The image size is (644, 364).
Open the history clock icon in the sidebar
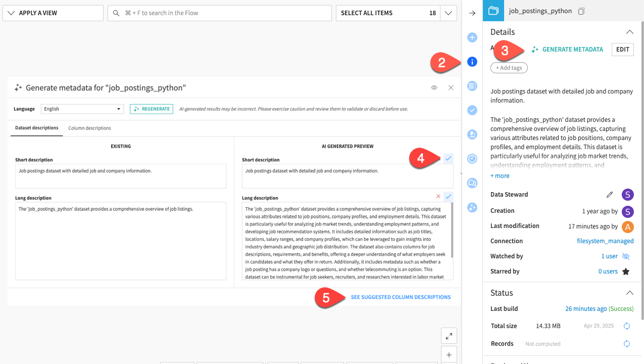pyautogui.click(x=472, y=159)
